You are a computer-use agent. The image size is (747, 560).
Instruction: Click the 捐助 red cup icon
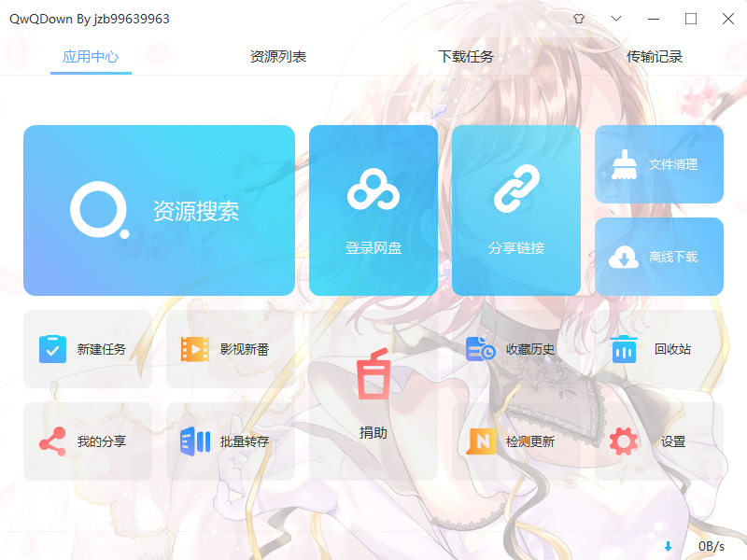[373, 374]
